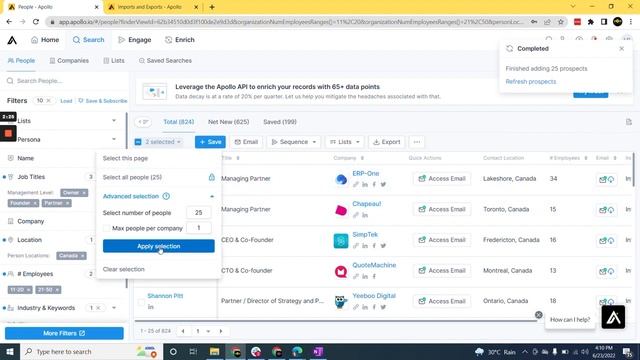640x360 pixels.
Task: Click Apply selection button
Action: point(159,246)
